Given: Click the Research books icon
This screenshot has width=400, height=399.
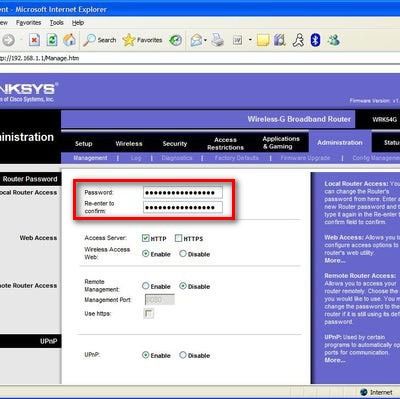Looking at the screenshot, I should click(x=280, y=40).
